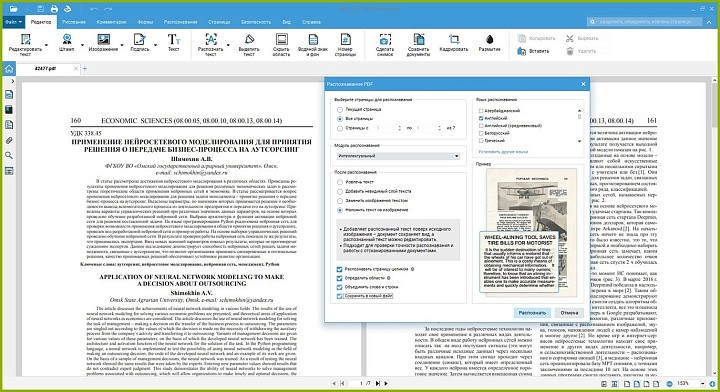Open the Файл menu dropdown

(x=14, y=22)
